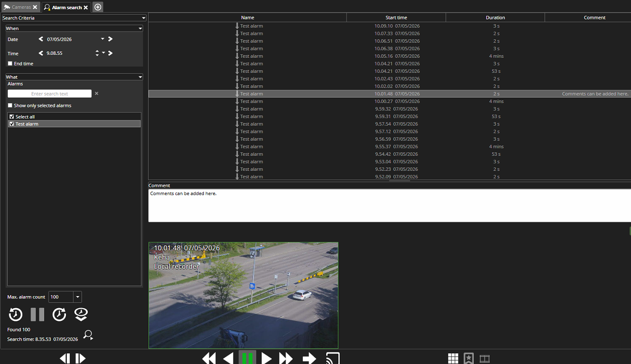Search newer alarms with the clockwise clock icon
The height and width of the screenshot is (364, 631).
(59, 314)
